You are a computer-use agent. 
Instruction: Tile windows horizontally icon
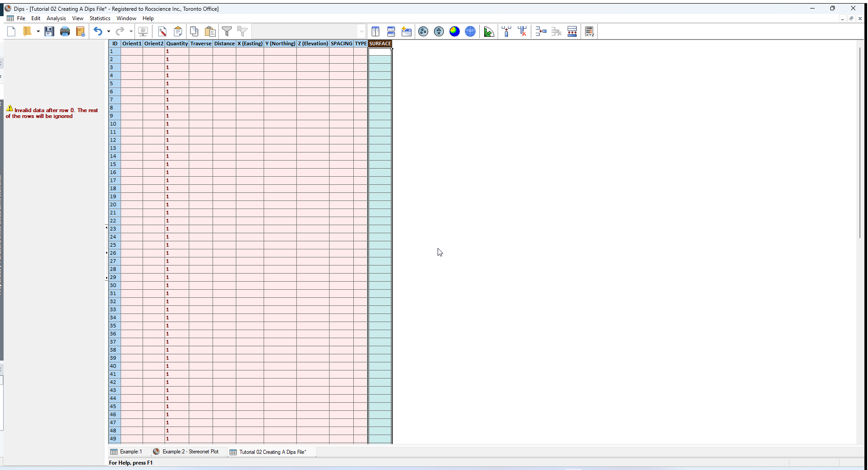click(391, 31)
